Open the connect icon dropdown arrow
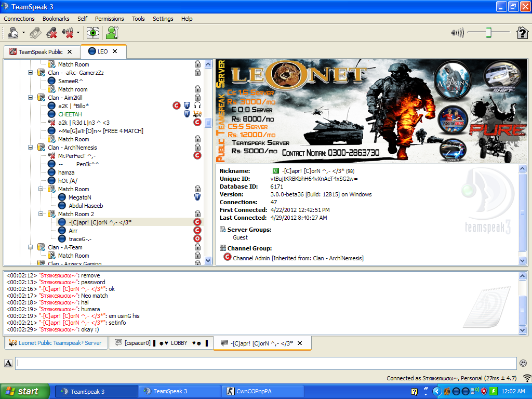 coord(23,33)
